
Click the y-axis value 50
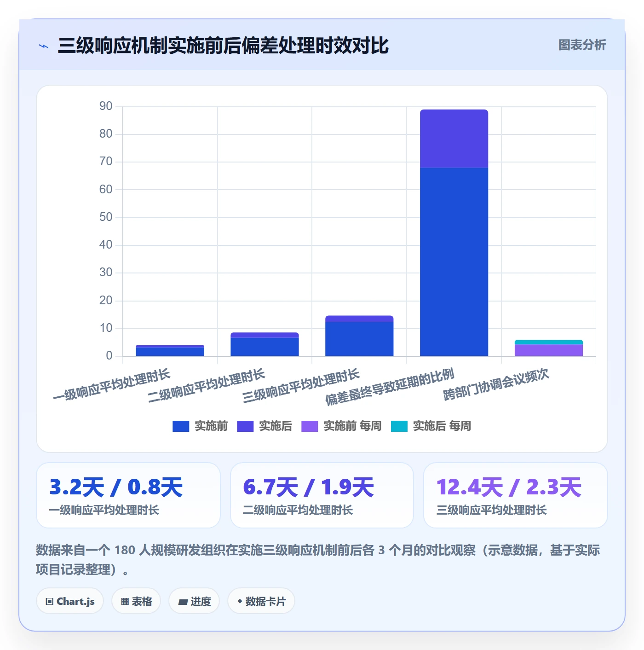click(x=106, y=217)
